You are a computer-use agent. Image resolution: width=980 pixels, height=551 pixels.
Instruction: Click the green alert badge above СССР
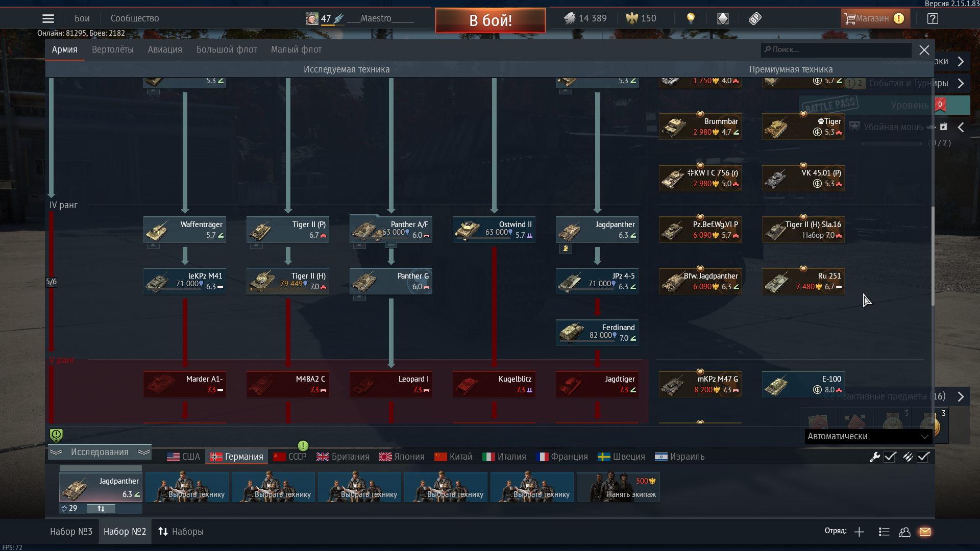click(x=303, y=445)
